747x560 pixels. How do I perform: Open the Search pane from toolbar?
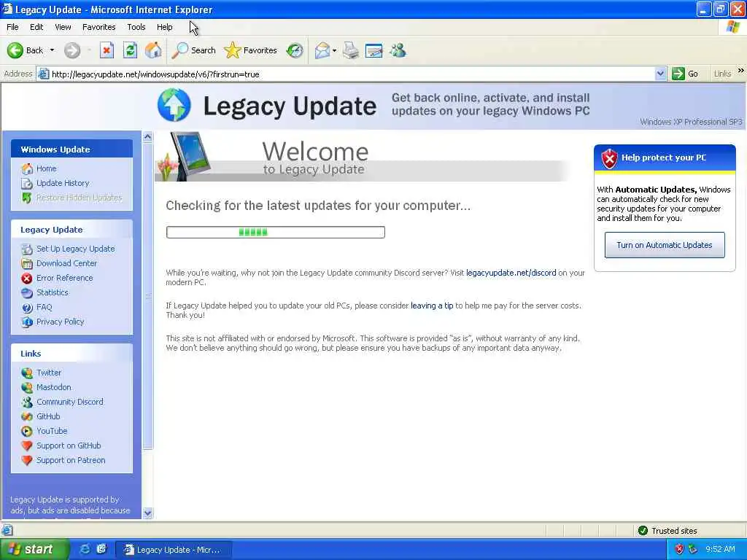[x=193, y=50]
